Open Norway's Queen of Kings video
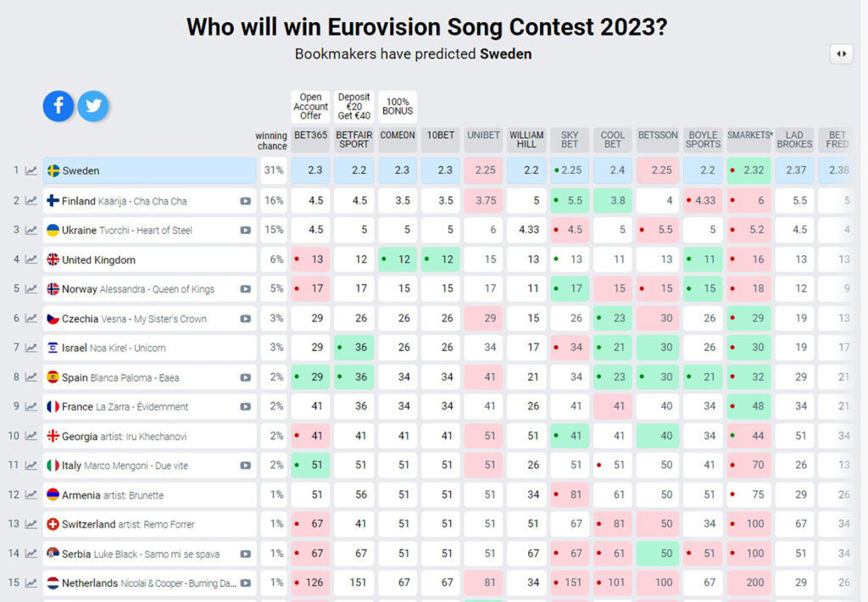Viewport: 868px width, 602px height. pyautogui.click(x=245, y=289)
